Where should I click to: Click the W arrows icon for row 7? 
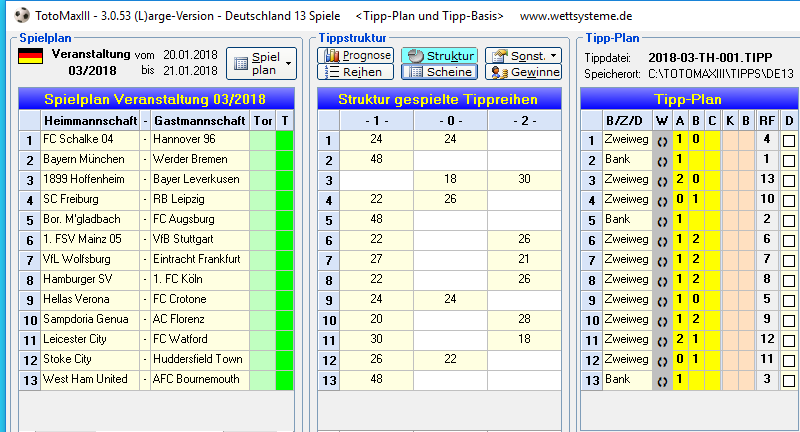[662, 260]
